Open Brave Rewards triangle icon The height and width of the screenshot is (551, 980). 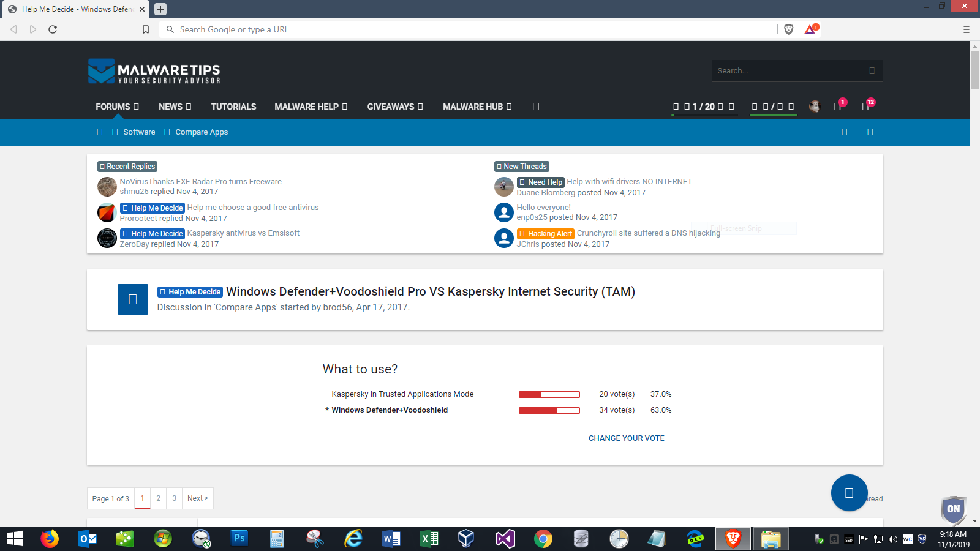810,29
